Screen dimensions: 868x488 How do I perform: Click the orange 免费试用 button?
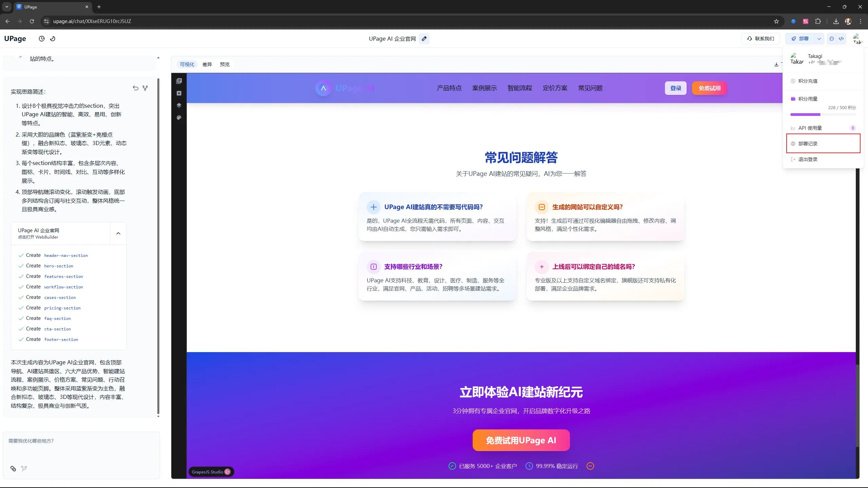click(710, 88)
